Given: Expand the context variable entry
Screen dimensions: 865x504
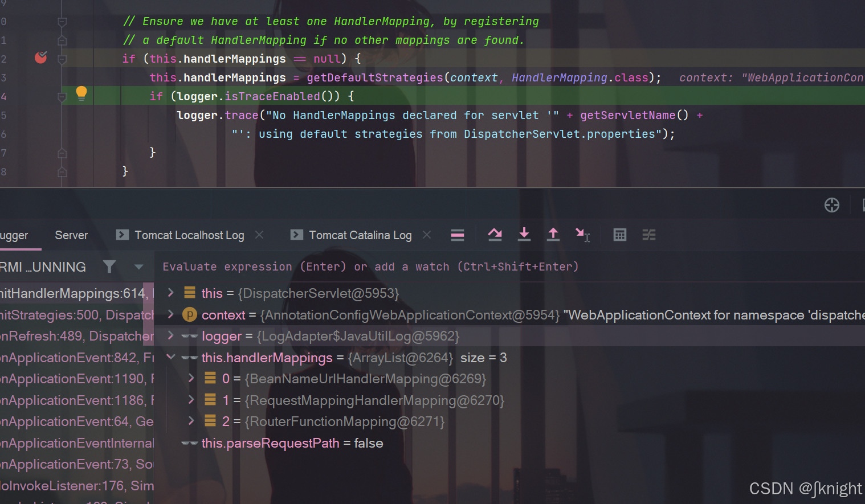Looking at the screenshot, I should 170,314.
